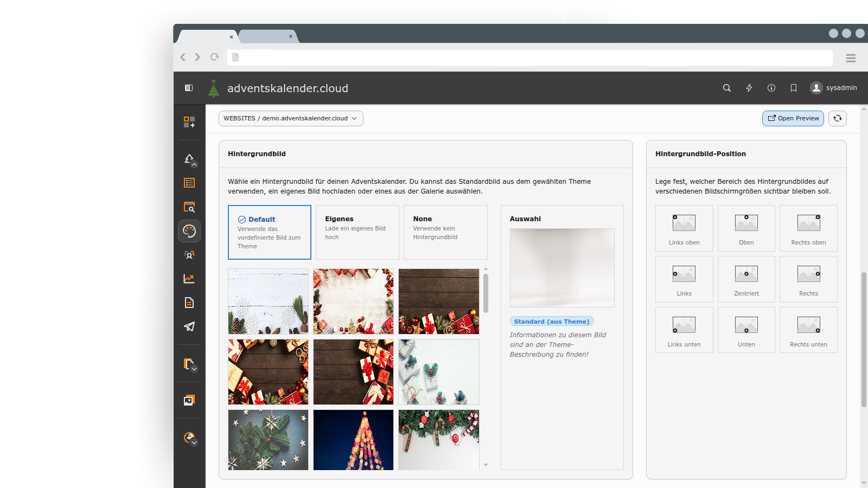Switch to the second browser tab
The height and width of the screenshot is (488, 868).
(268, 36)
